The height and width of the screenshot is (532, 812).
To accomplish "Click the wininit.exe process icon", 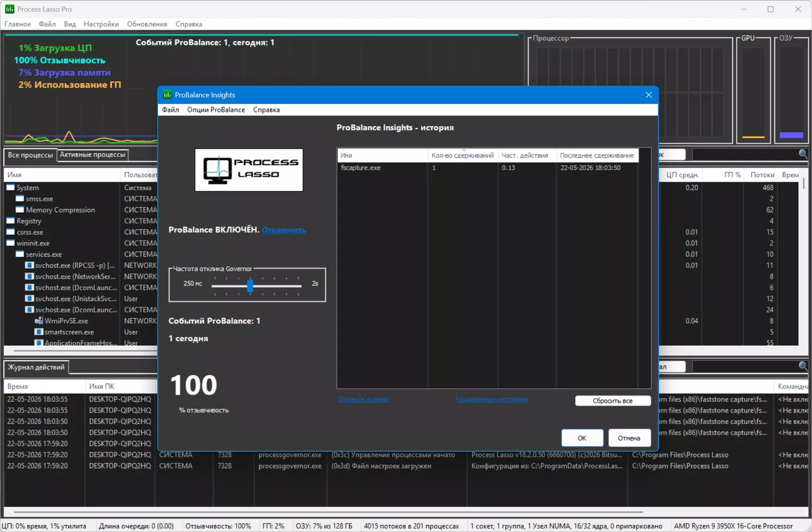I will [x=10, y=243].
